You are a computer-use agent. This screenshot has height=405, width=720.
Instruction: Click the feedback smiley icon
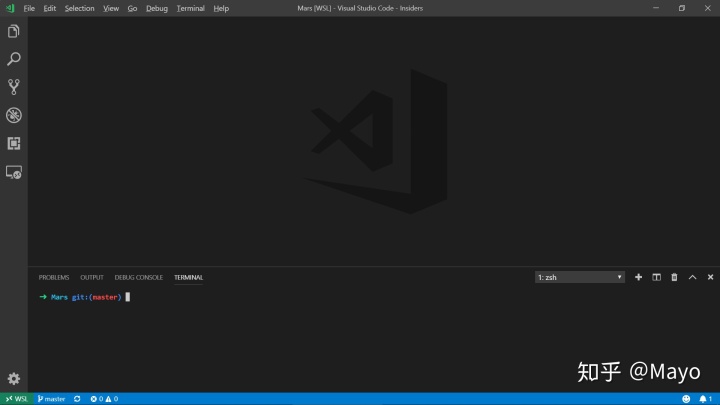click(686, 399)
